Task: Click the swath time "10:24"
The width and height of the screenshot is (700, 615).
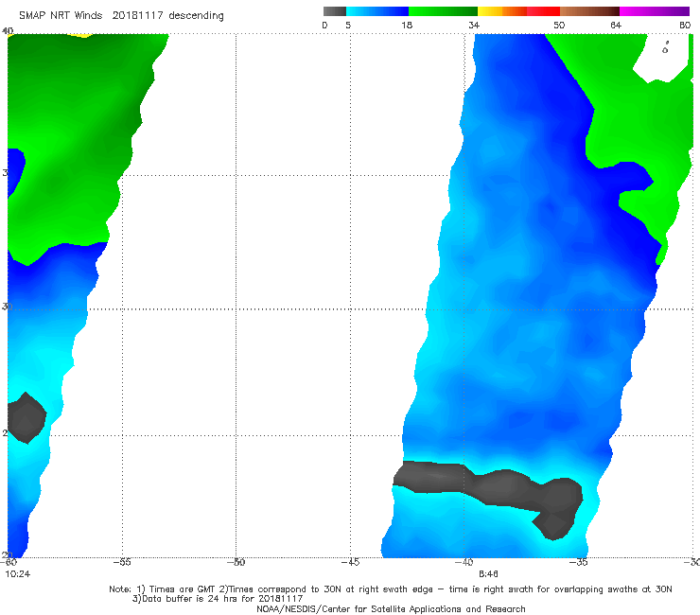Action: tap(18, 574)
